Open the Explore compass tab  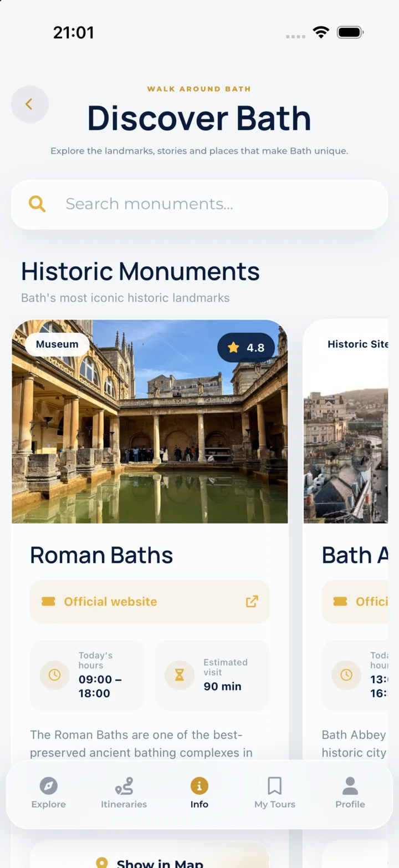[48, 794]
